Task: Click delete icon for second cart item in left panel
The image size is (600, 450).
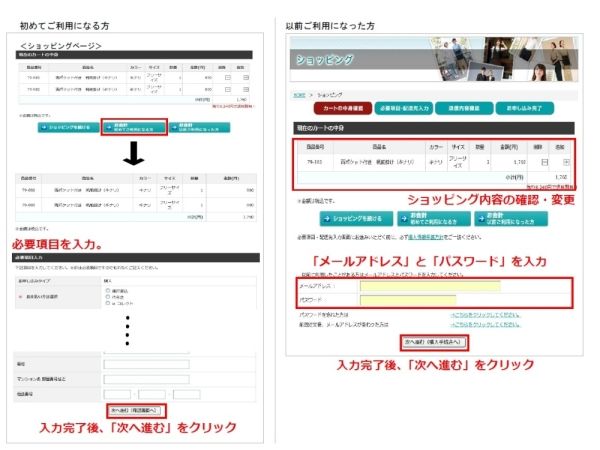Action: pyautogui.click(x=227, y=89)
